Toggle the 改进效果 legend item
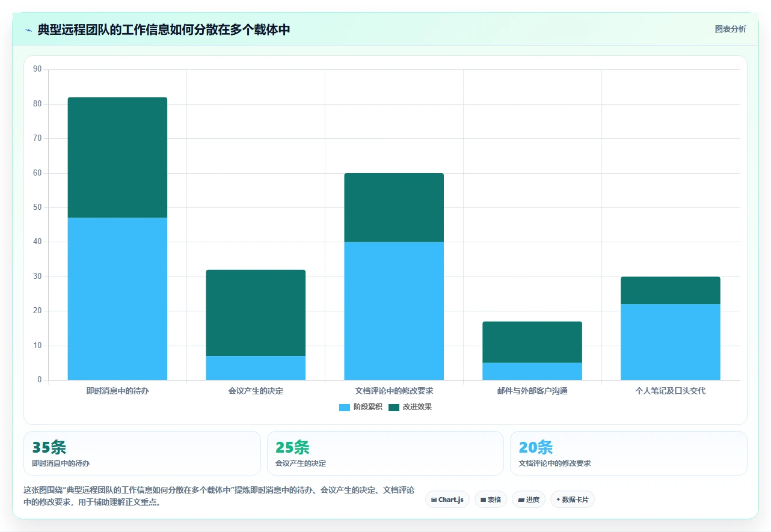771x532 pixels. [410, 407]
